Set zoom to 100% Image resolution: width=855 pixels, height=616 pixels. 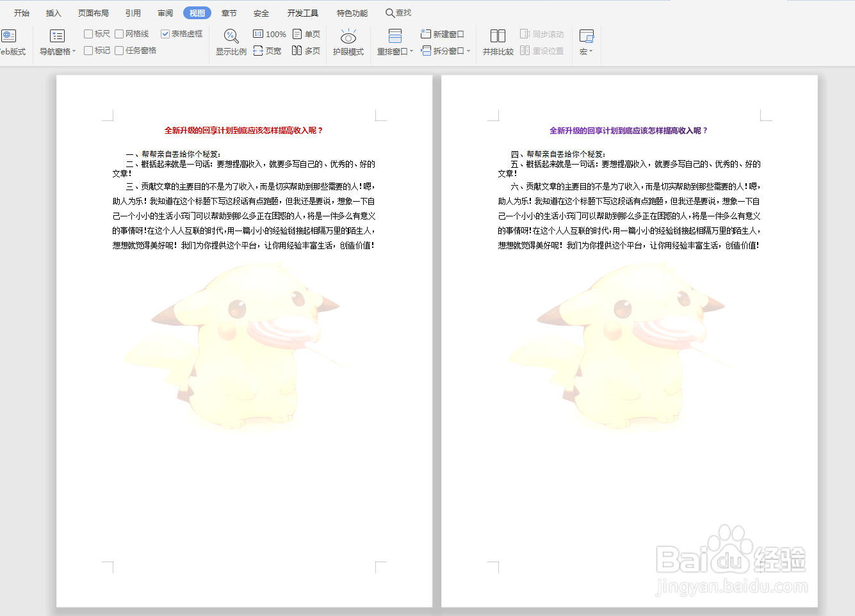270,34
